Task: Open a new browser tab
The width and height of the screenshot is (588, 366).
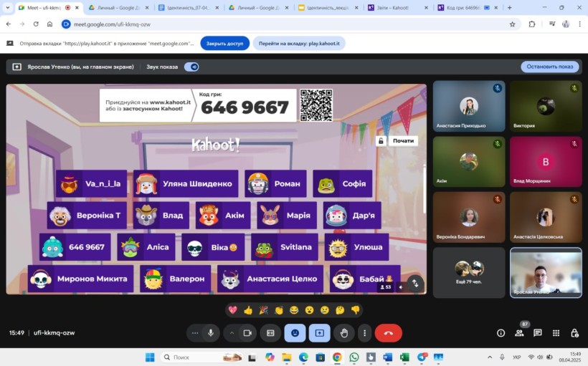Action: click(509, 7)
